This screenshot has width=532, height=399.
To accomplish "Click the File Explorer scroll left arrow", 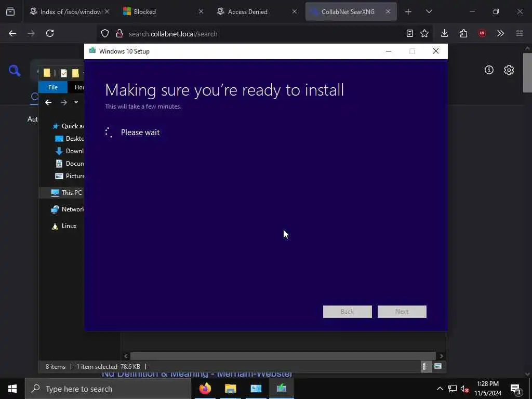I will pyautogui.click(x=126, y=356).
